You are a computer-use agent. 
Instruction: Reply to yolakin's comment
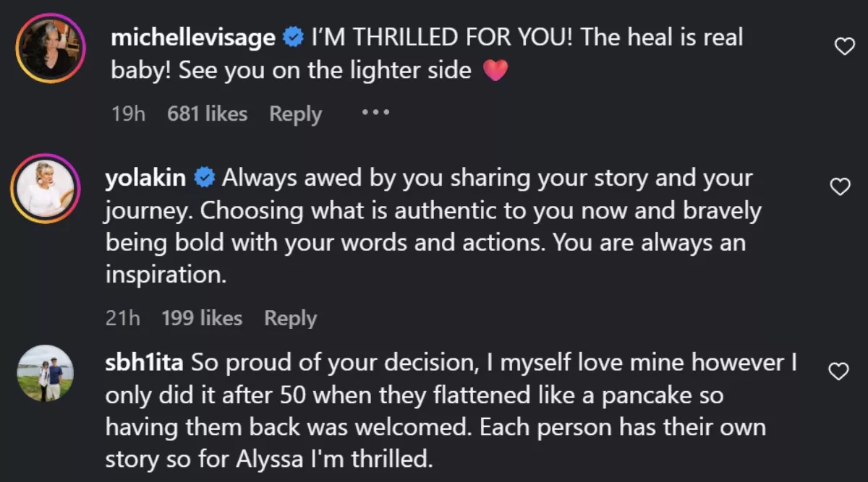(290, 318)
